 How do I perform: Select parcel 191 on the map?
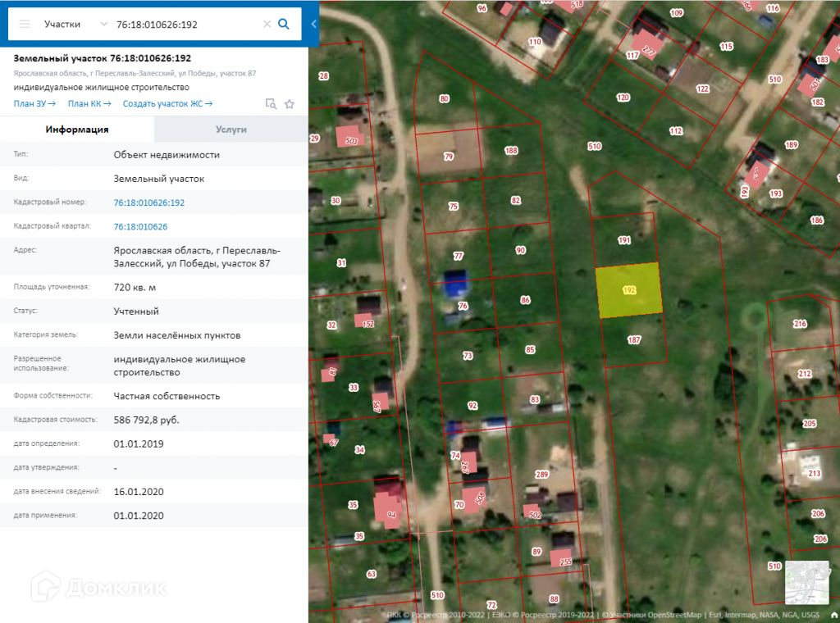point(624,240)
